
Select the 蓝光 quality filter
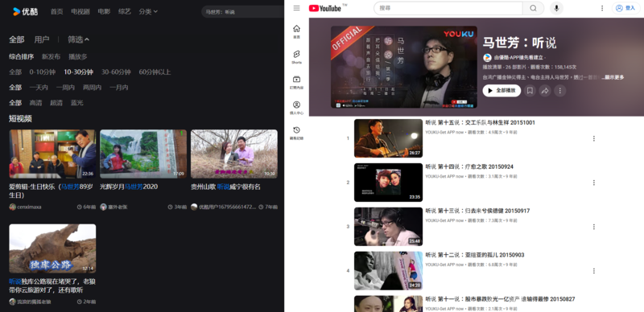(76, 103)
